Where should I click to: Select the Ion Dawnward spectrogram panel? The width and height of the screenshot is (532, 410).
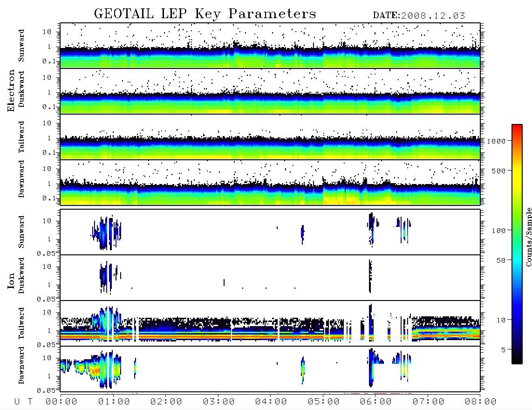[x=270, y=369]
